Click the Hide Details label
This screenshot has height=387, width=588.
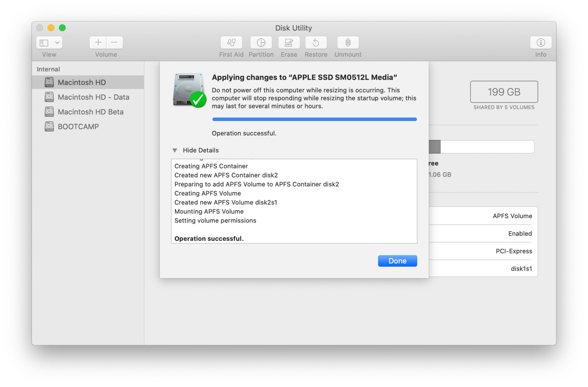(x=201, y=150)
